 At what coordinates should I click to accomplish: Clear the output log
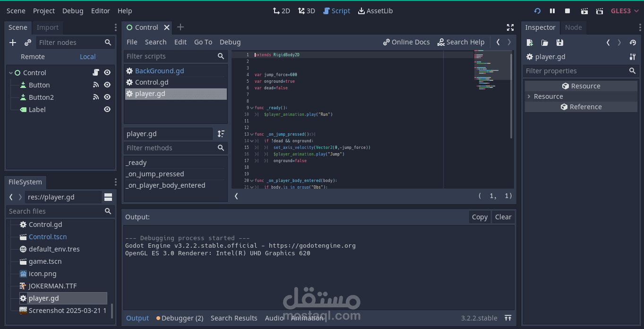click(503, 217)
